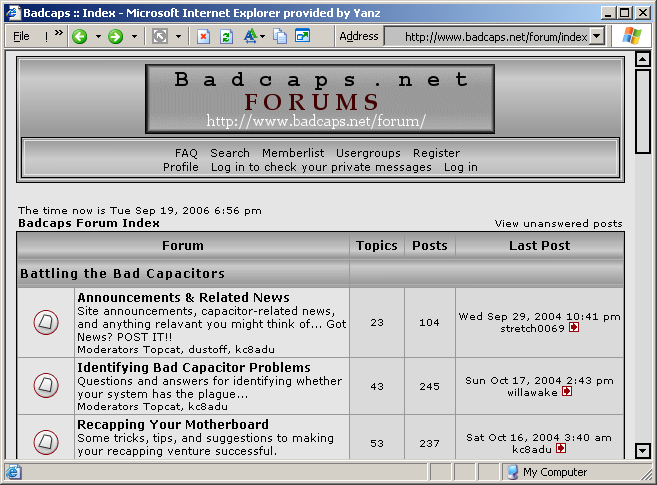
Task: Click the Back arrow button
Action: 80,36
